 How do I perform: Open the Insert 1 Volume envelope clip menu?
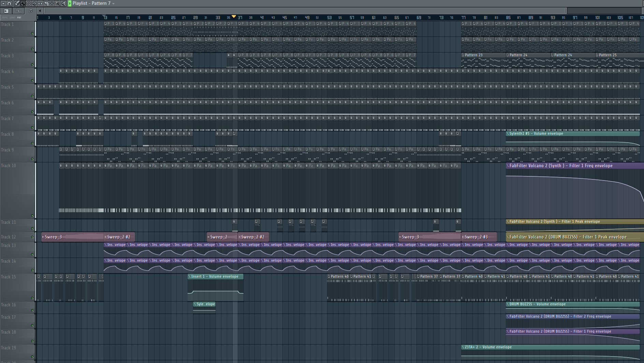point(189,276)
